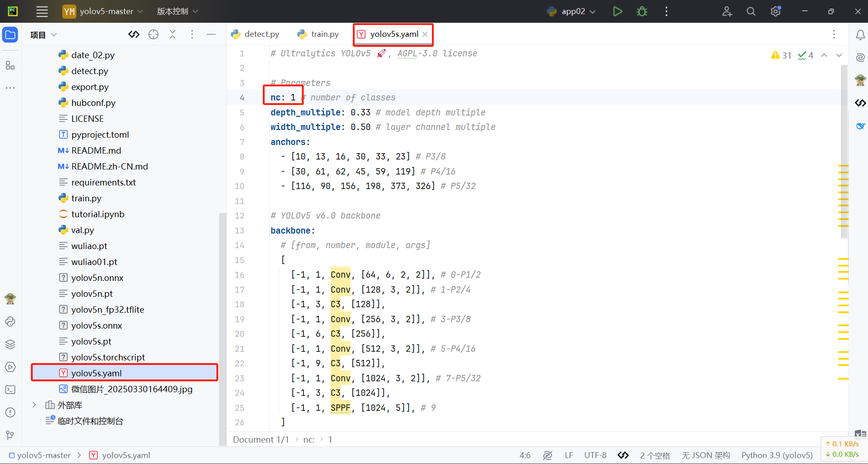
Task: Open more run actions menu
Action: click(666, 11)
